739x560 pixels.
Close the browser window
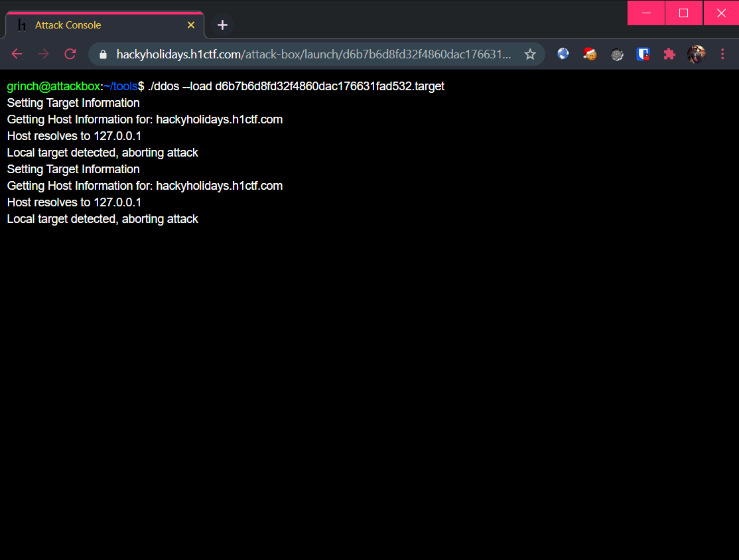tap(721, 13)
